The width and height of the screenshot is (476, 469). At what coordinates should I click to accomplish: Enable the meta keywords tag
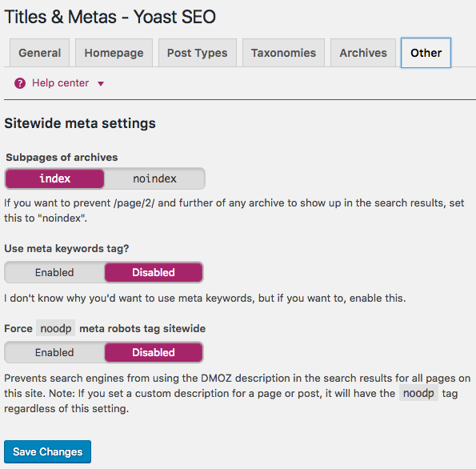tap(54, 272)
